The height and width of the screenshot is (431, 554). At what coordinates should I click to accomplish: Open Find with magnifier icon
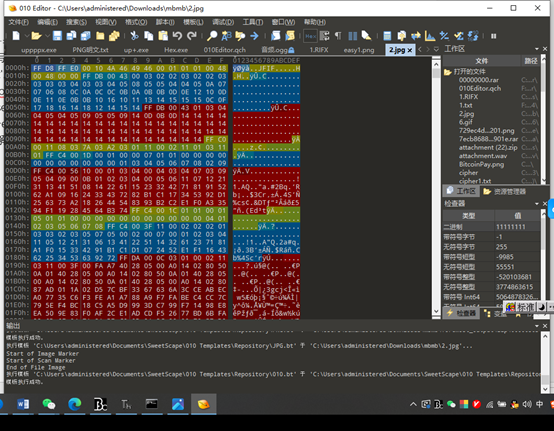tap(212, 36)
